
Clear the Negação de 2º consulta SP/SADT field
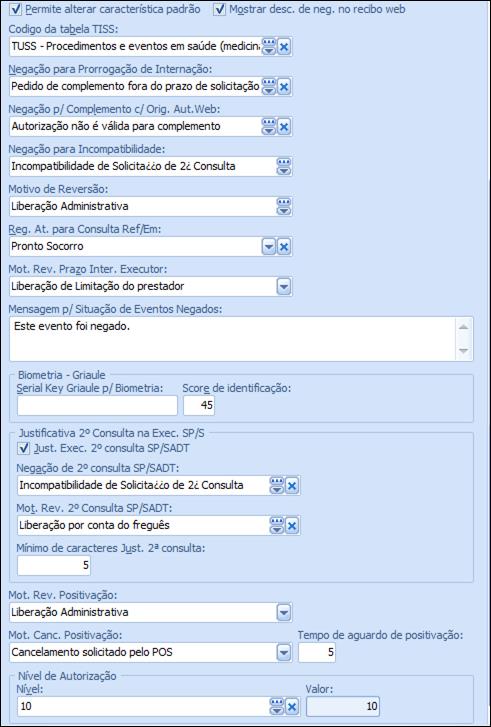click(292, 486)
